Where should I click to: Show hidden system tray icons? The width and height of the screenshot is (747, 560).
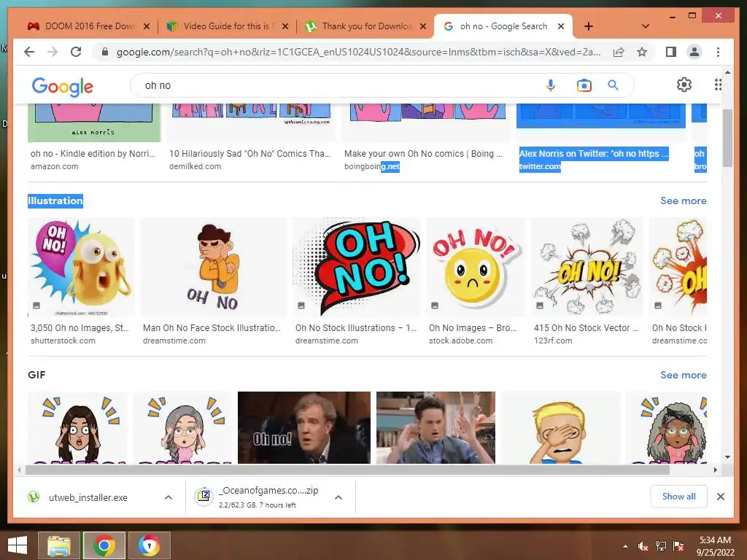coord(625,546)
